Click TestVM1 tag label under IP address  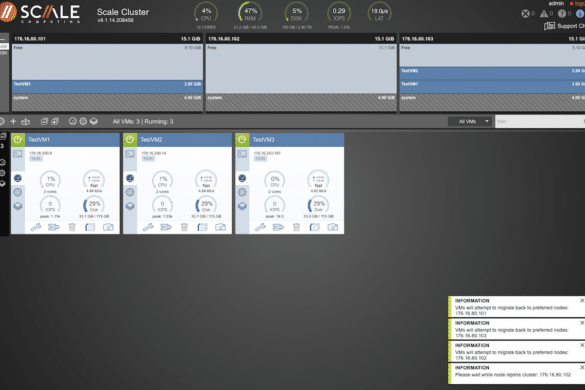coord(36,159)
